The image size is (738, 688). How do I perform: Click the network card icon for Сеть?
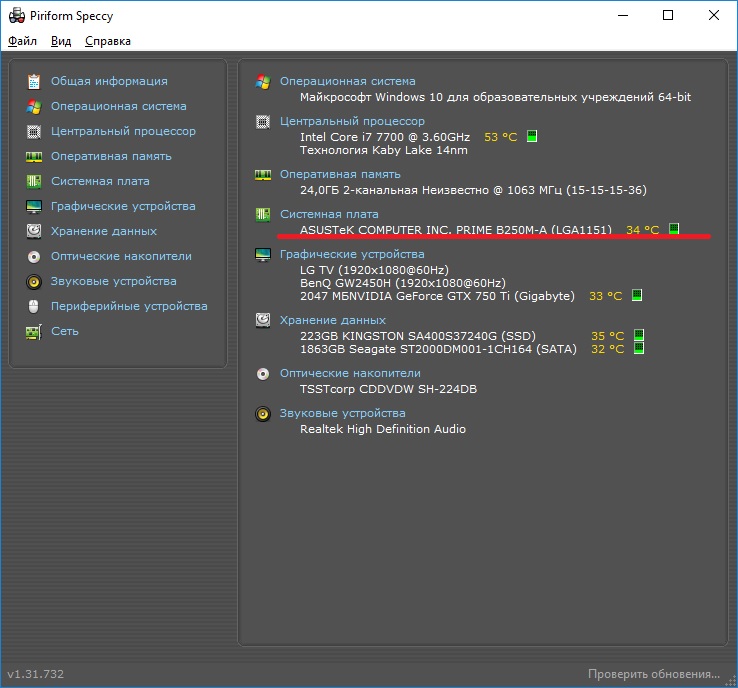click(x=33, y=332)
